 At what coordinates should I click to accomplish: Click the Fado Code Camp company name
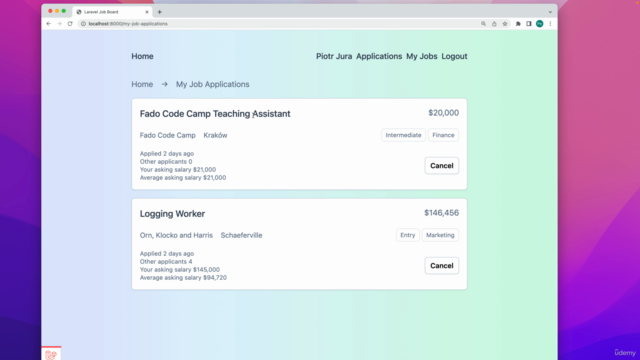coord(168,135)
